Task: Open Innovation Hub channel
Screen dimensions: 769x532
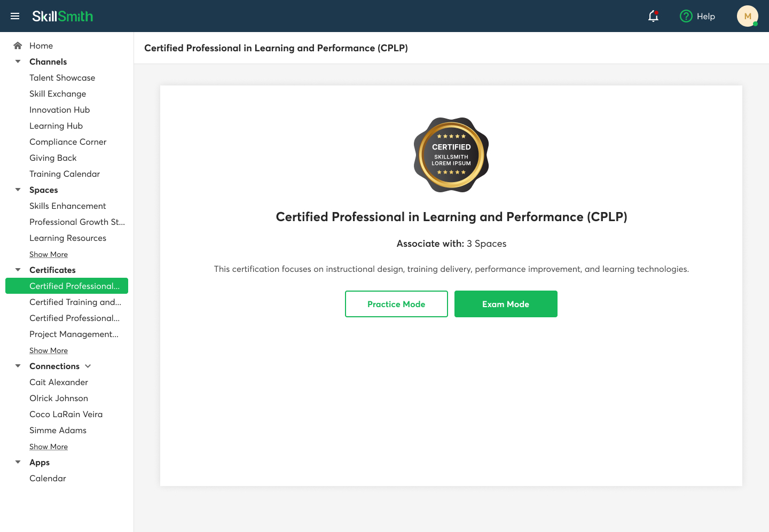Action: pyautogui.click(x=59, y=109)
